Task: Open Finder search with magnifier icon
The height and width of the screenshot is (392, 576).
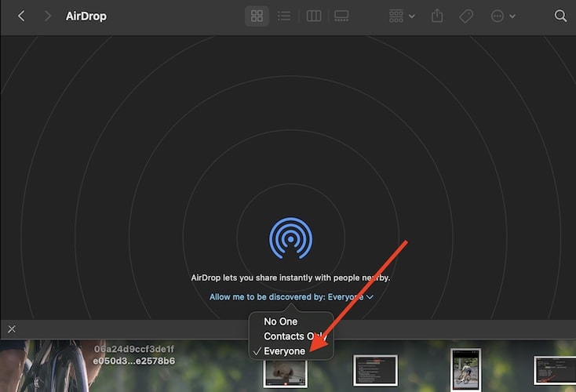Action: (560, 16)
